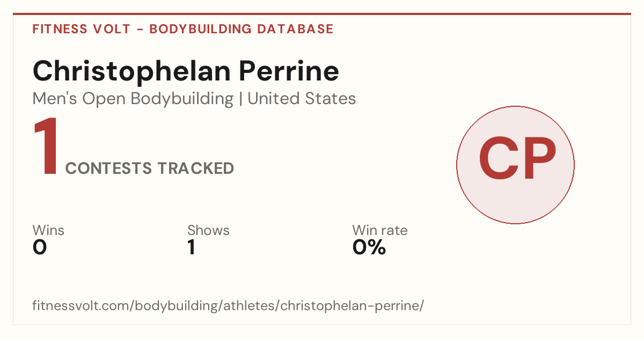Click the letter P in the avatar
Screen dimensions: 644x338
(538, 158)
